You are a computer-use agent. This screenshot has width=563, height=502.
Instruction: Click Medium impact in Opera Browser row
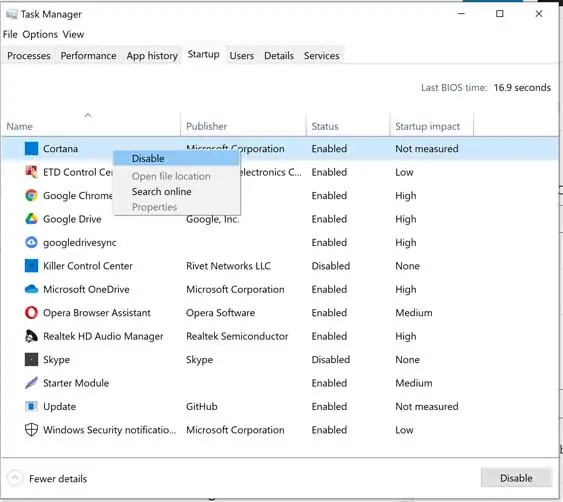point(414,313)
